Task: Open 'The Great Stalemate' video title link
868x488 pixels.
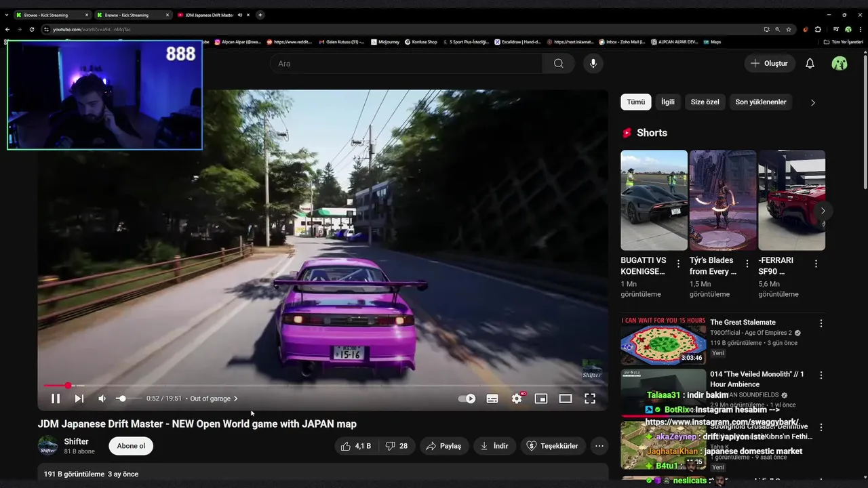Action: click(743, 322)
